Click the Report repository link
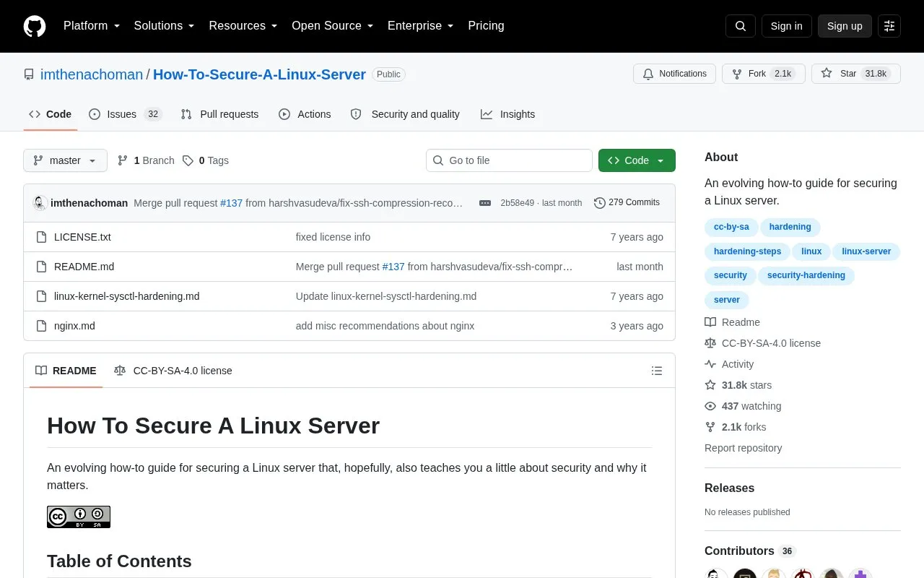The image size is (924, 578). pyautogui.click(x=743, y=448)
